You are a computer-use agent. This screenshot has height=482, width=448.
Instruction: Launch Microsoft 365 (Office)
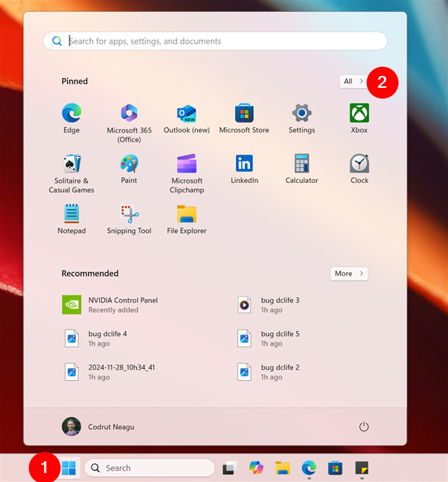coord(129,123)
